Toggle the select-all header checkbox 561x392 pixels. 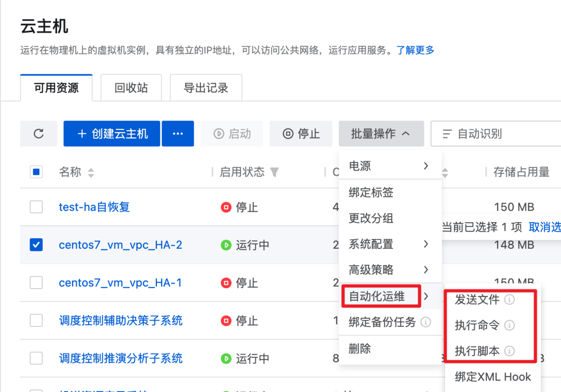pyautogui.click(x=36, y=172)
